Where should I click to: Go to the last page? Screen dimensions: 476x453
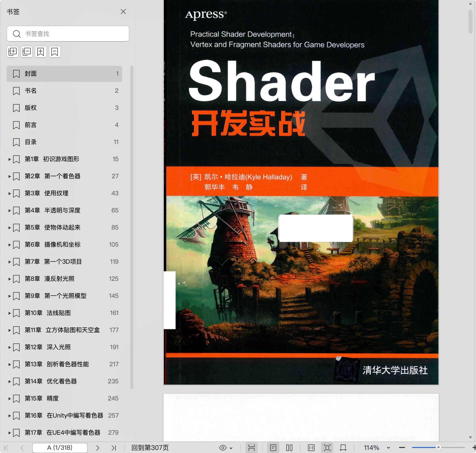pyautogui.click(x=114, y=448)
